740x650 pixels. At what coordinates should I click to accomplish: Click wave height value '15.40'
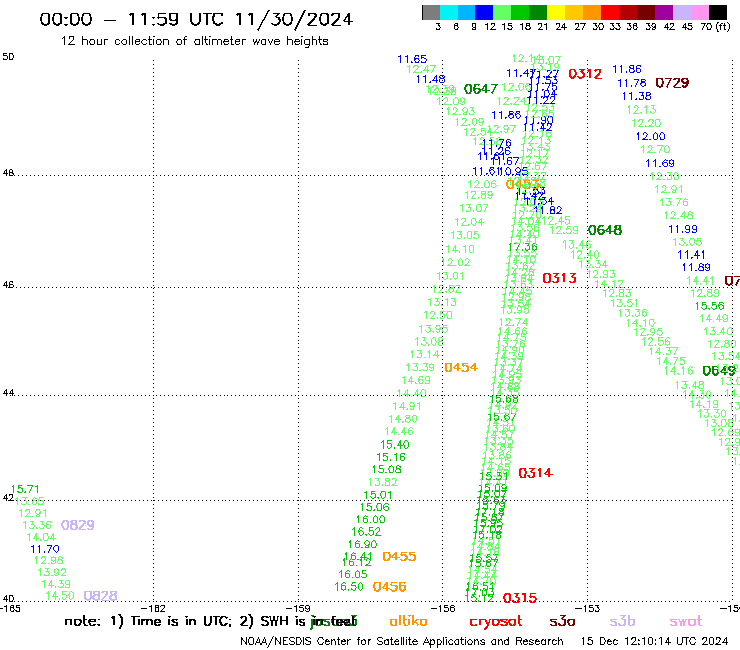tap(395, 445)
